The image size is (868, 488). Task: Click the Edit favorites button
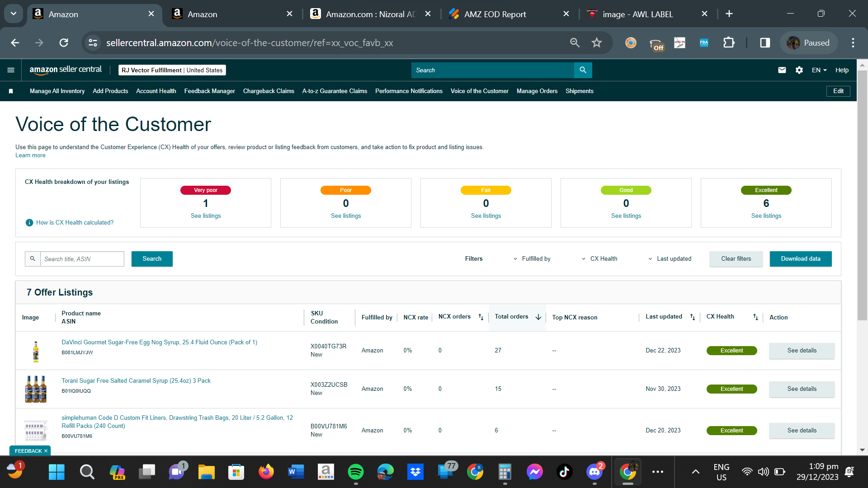pyautogui.click(x=838, y=91)
